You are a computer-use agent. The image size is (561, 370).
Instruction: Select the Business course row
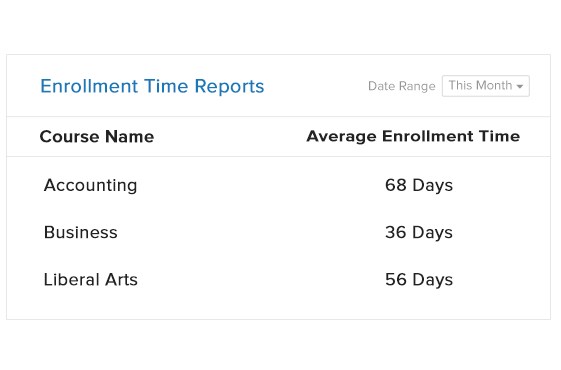[x=278, y=232]
